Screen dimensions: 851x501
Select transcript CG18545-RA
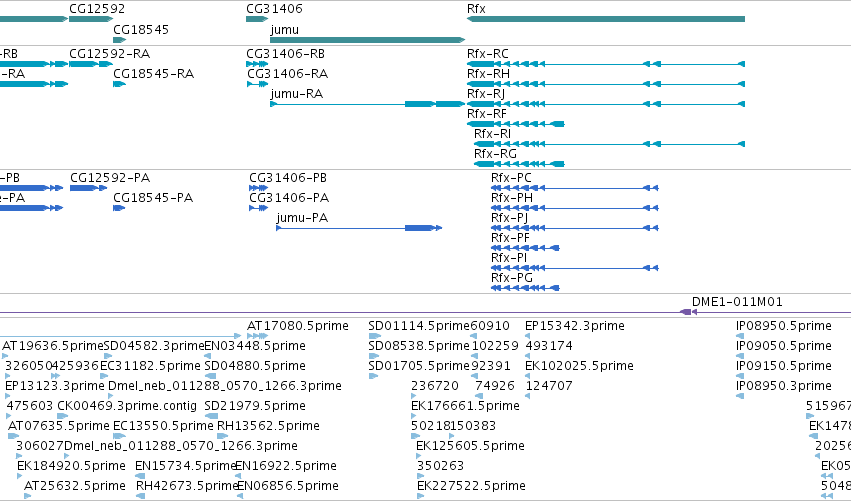tap(153, 74)
